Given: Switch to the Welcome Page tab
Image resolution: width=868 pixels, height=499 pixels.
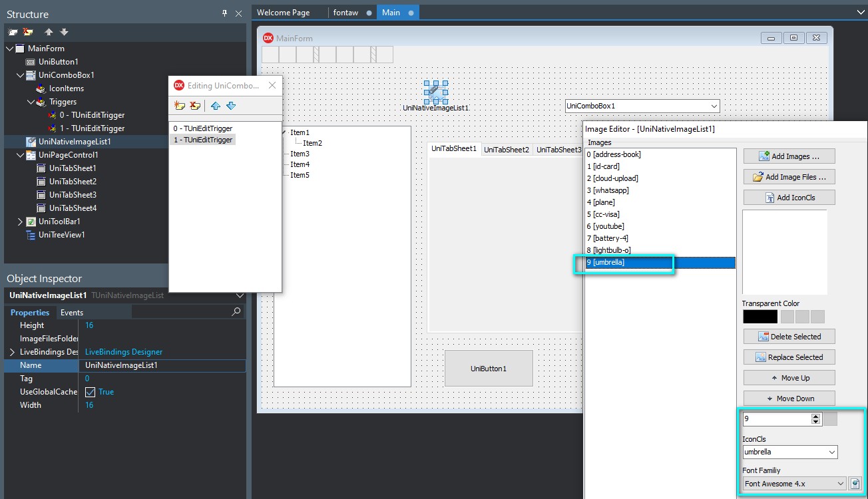Looking at the screenshot, I should tap(283, 13).
